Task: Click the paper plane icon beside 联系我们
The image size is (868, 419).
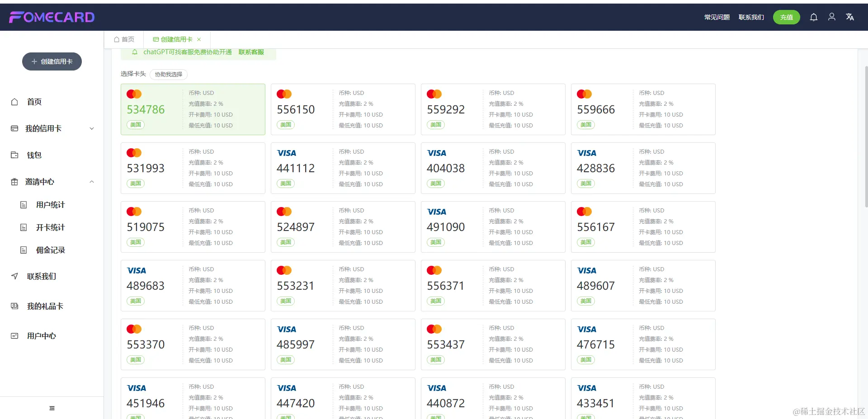Action: (14, 276)
